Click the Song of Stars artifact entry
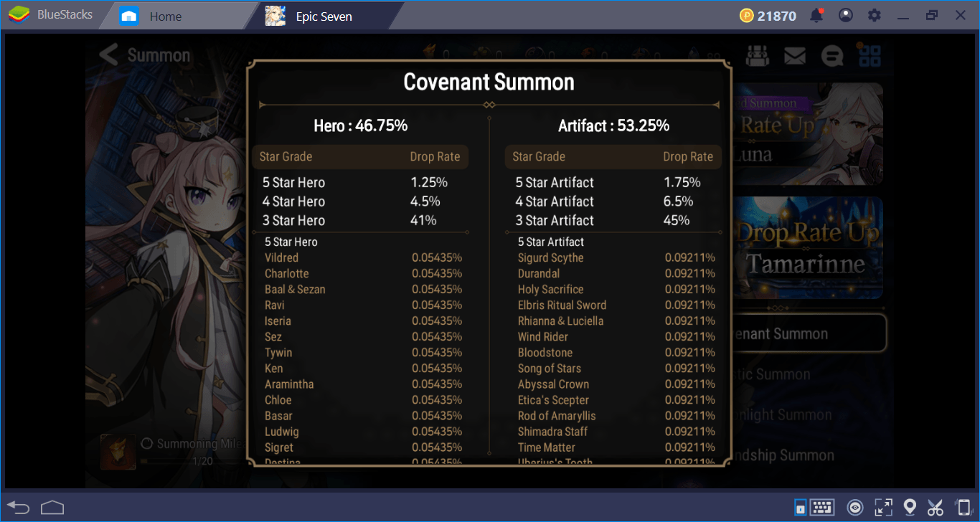 pos(616,368)
